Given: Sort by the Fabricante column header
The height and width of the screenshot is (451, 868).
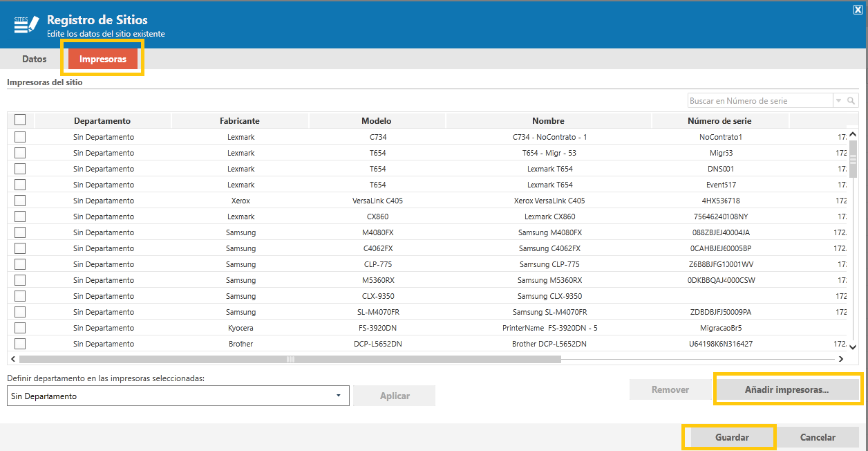Looking at the screenshot, I should point(240,121).
